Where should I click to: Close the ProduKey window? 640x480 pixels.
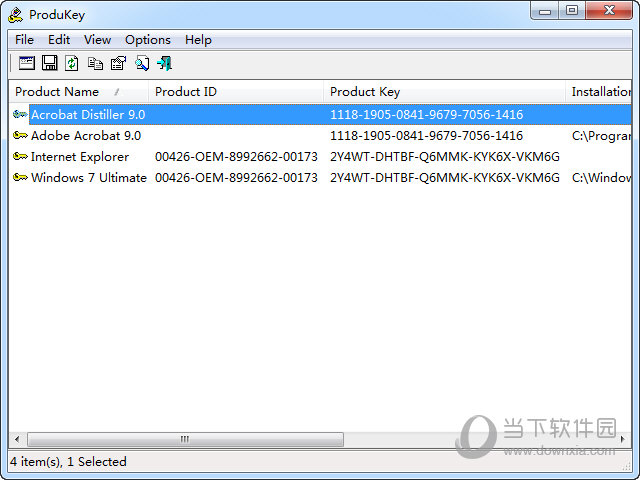coord(609,10)
